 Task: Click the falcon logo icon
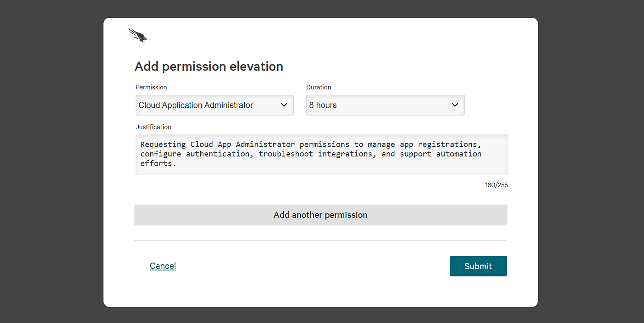click(x=138, y=35)
